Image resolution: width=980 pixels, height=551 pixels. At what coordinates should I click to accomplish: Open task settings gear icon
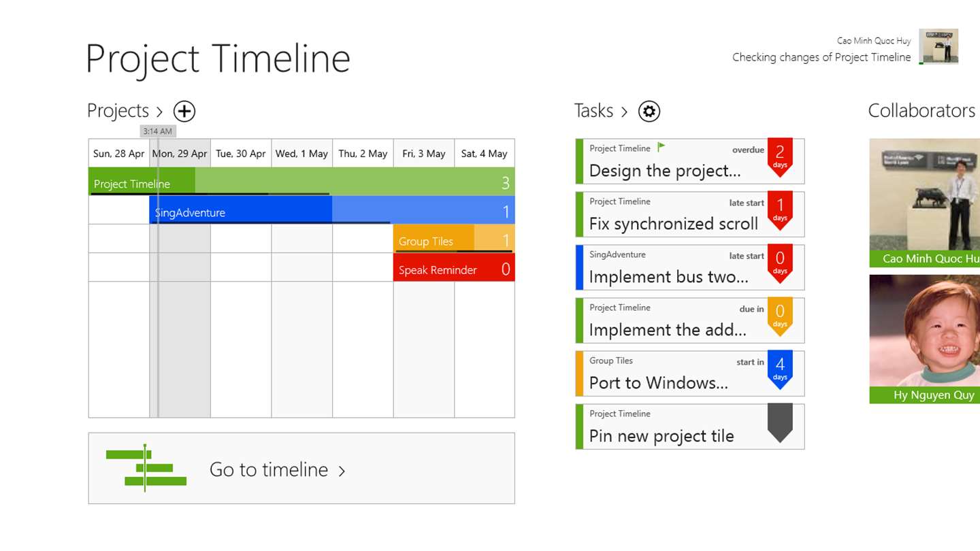coord(649,111)
